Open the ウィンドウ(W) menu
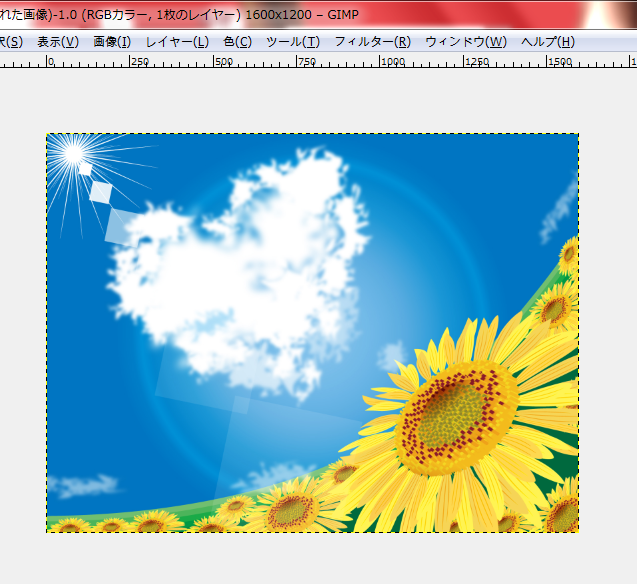This screenshot has height=584, width=637. click(x=466, y=41)
